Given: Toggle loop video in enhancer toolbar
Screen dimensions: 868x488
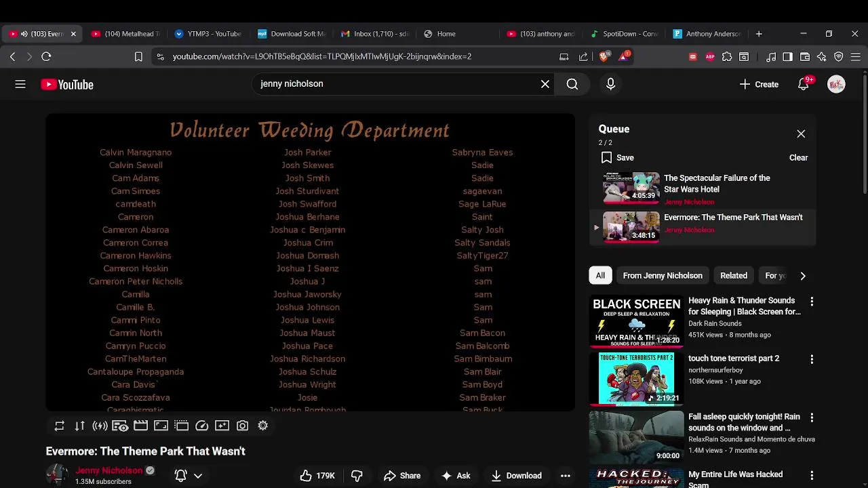Looking at the screenshot, I should (60, 426).
